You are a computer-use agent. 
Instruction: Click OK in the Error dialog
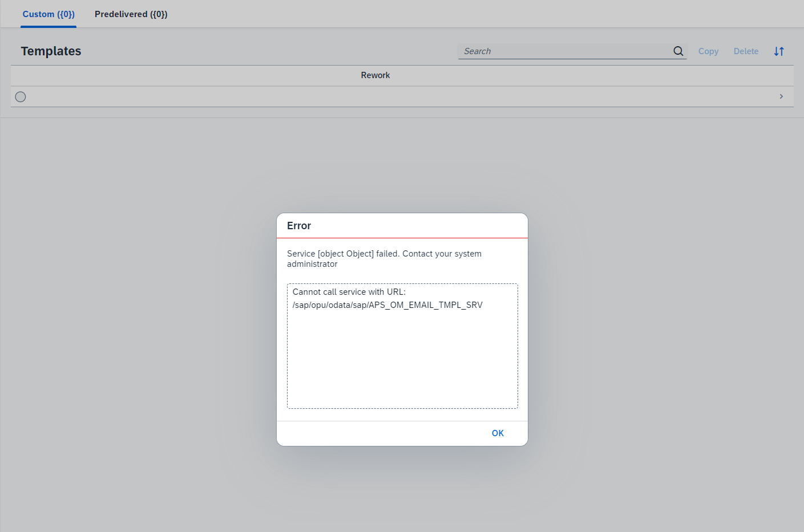(498, 433)
